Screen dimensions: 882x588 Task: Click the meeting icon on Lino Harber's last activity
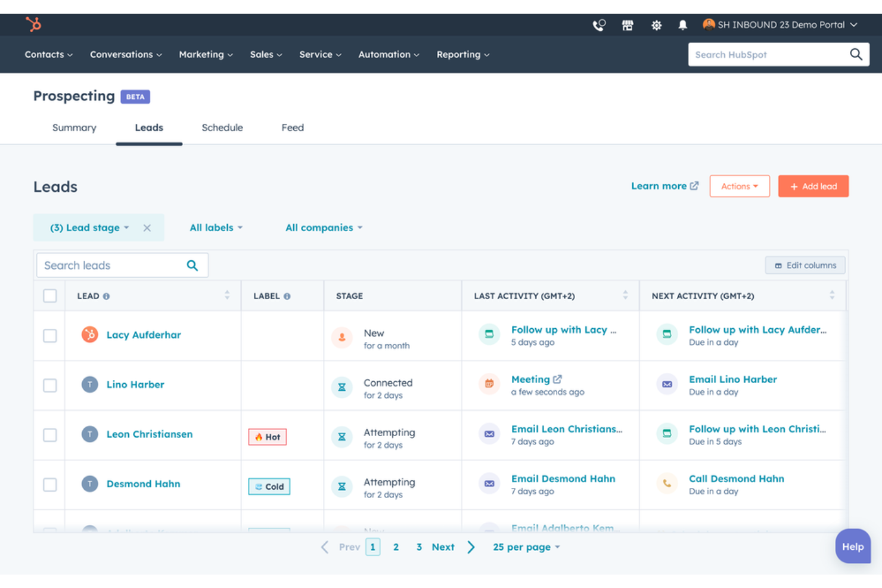pyautogui.click(x=489, y=384)
